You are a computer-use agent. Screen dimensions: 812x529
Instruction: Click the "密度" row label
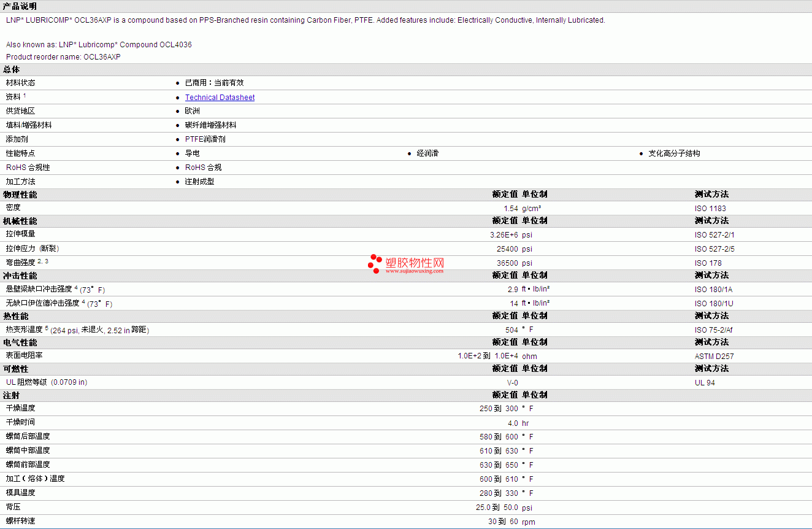click(x=13, y=208)
